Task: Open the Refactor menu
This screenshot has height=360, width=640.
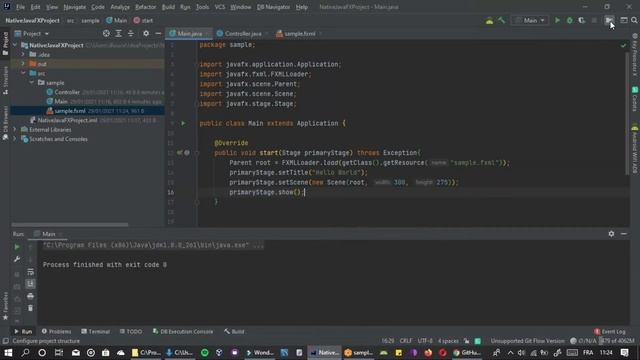Action: [146, 7]
